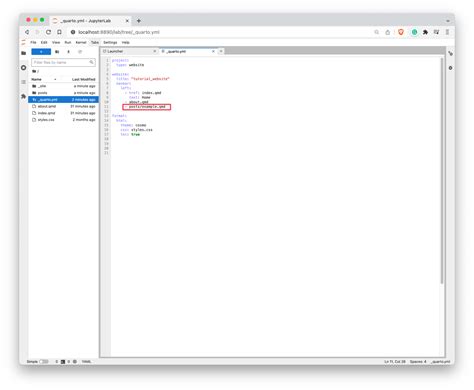The height and width of the screenshot is (390, 474).
Task: Open a new browser tab with plus
Action: [139, 21]
